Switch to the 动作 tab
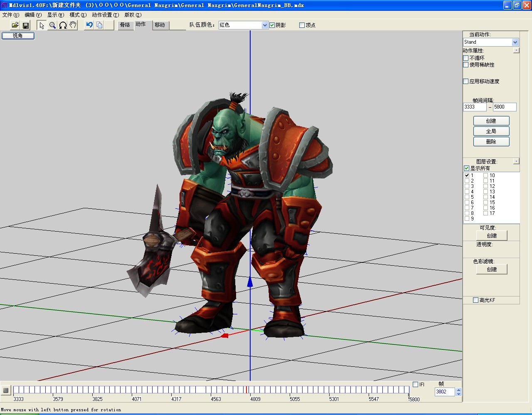Image resolution: width=532 pixels, height=415 pixels. [141, 24]
